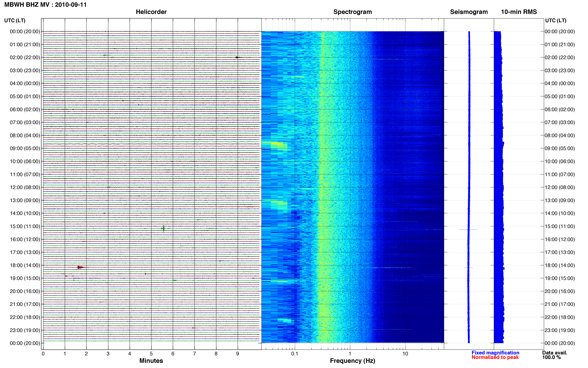The height and width of the screenshot is (368, 588).
Task: Click the right UTC (LT) axis header
Action: [556, 20]
